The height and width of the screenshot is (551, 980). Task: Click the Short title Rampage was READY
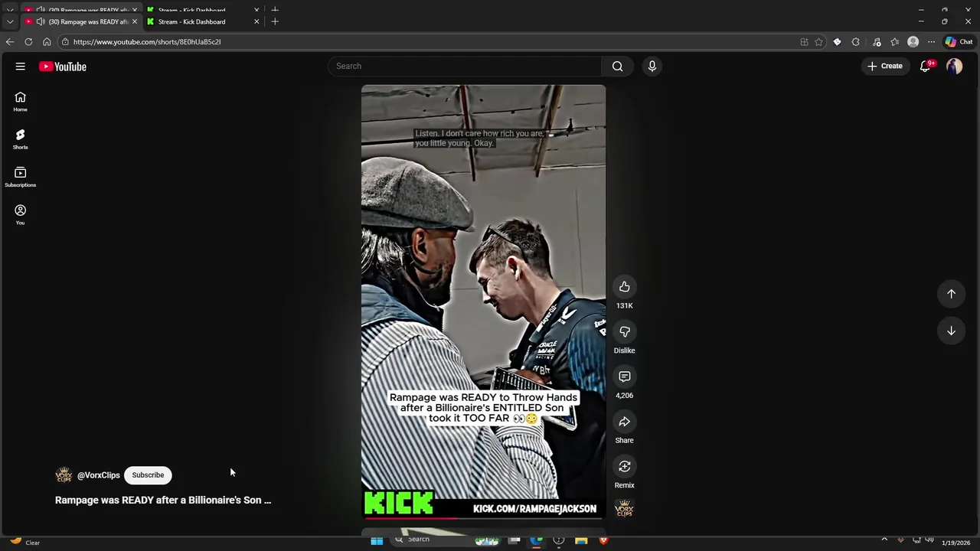pos(163,500)
